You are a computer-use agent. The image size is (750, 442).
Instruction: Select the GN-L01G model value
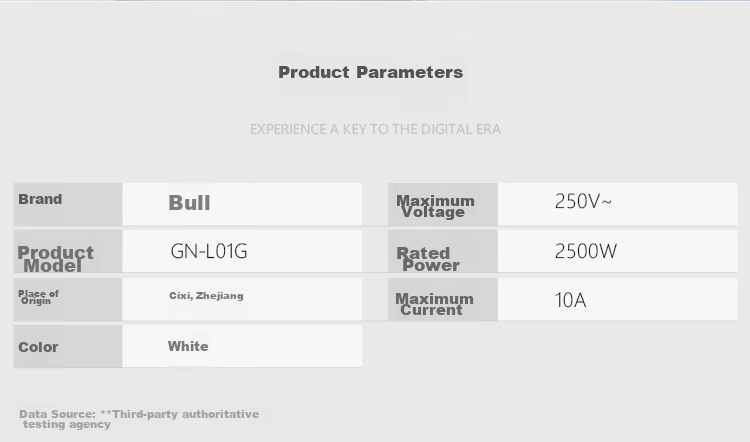209,251
